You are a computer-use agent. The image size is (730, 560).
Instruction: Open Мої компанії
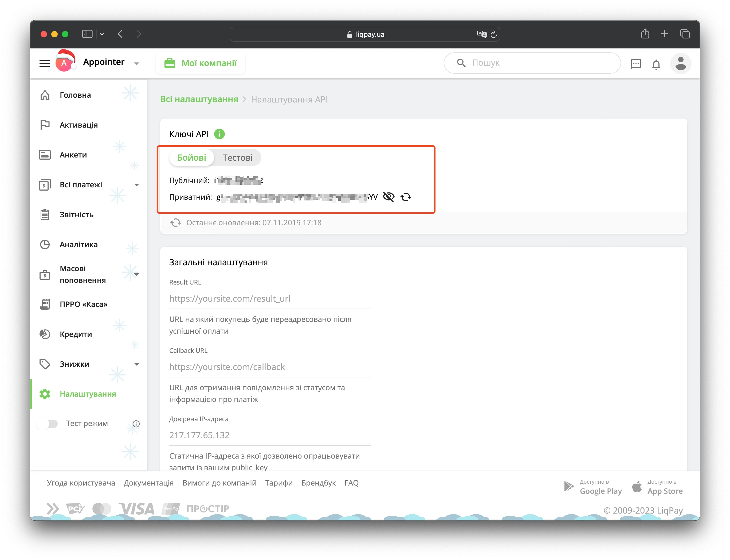(x=201, y=63)
